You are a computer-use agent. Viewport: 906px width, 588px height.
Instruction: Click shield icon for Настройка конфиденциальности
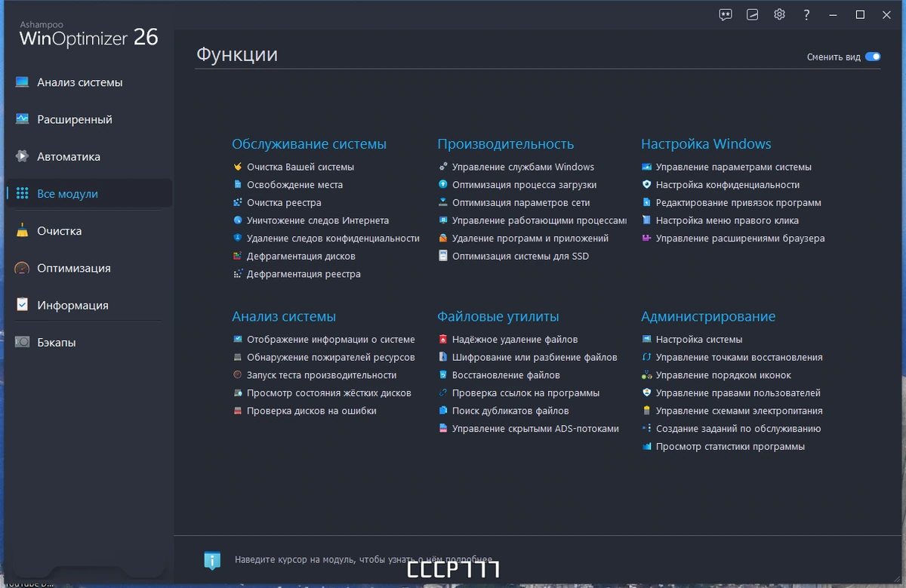[x=646, y=184]
